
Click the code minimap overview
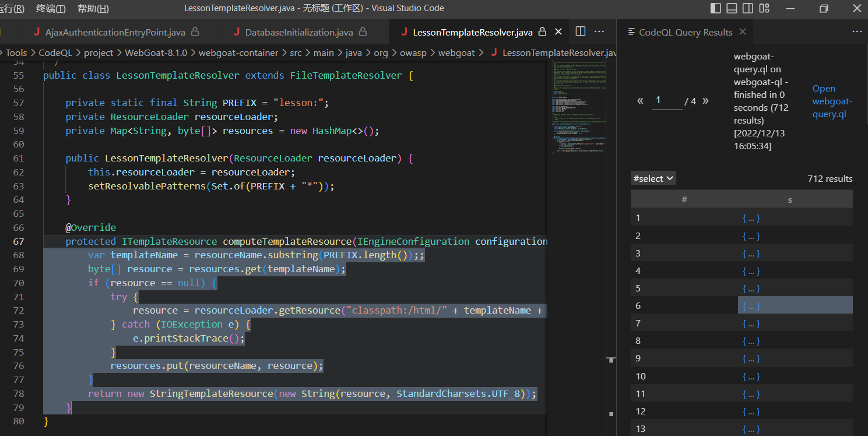578,108
